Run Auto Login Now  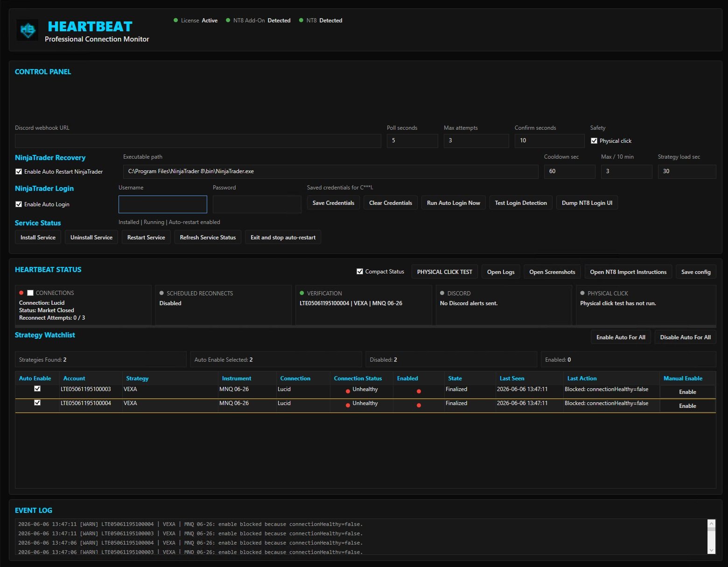tap(454, 203)
